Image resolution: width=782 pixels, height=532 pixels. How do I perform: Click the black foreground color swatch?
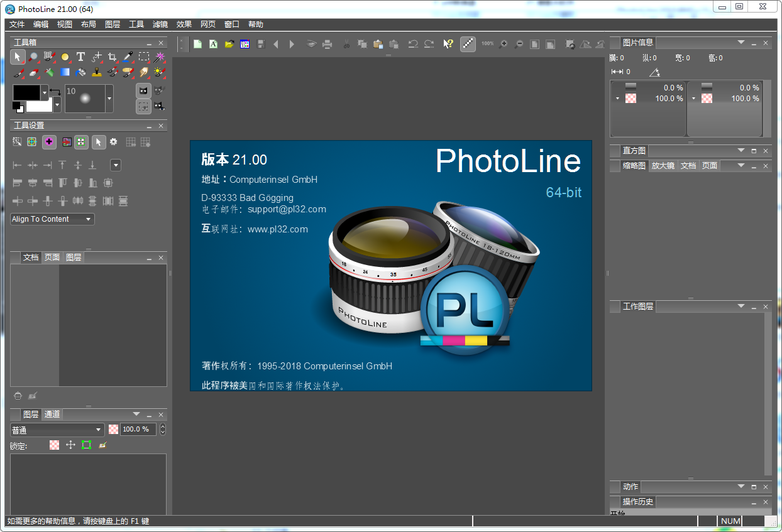point(26,93)
